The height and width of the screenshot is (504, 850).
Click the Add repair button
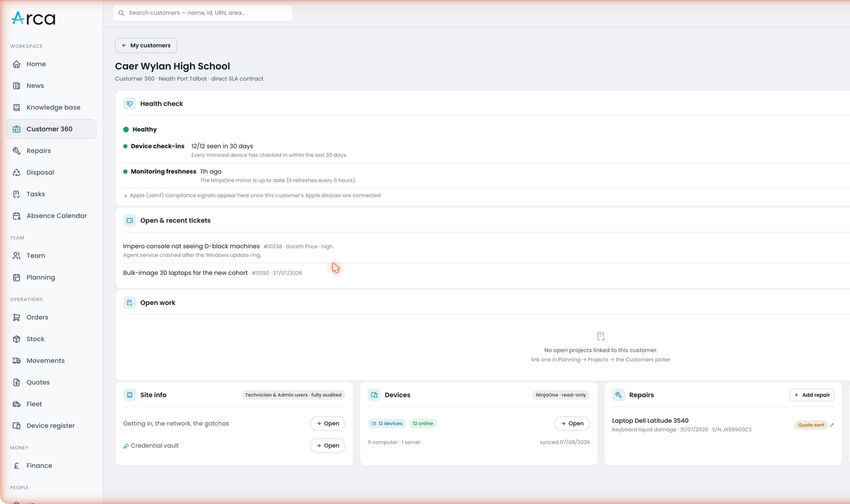tap(812, 395)
